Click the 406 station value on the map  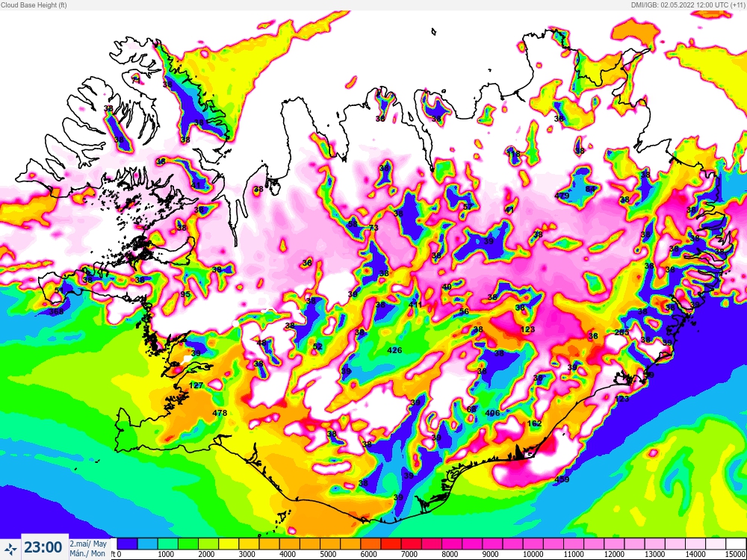tap(492, 413)
